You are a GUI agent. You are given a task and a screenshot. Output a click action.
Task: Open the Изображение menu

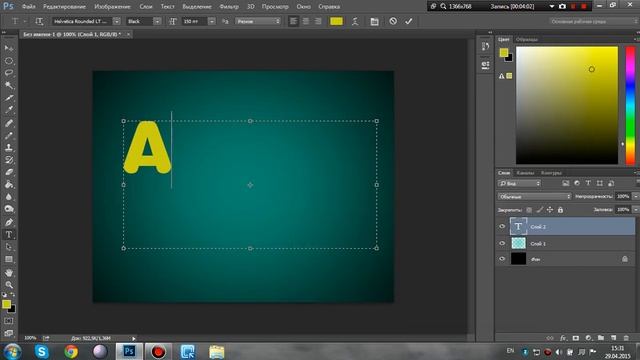[x=112, y=7]
